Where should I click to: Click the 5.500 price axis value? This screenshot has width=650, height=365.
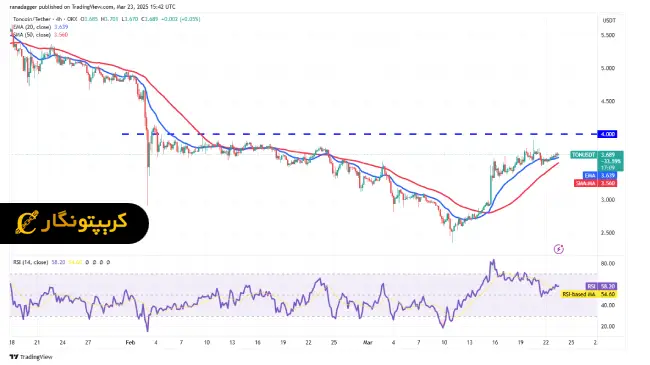(x=608, y=35)
